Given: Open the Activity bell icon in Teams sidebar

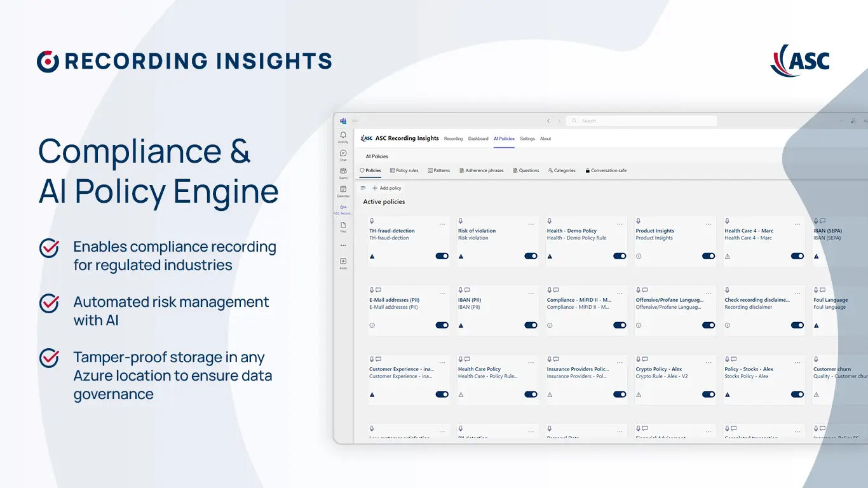Looking at the screenshot, I should (x=343, y=135).
